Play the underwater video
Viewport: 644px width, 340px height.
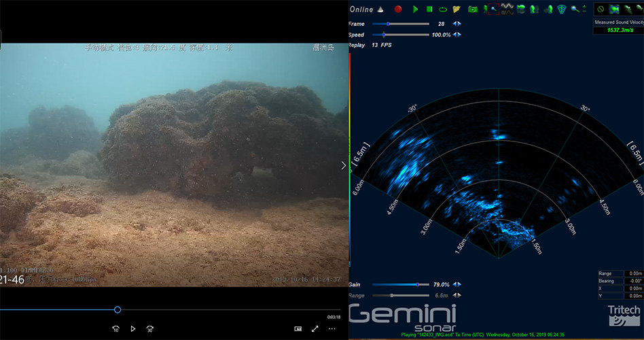(132, 329)
